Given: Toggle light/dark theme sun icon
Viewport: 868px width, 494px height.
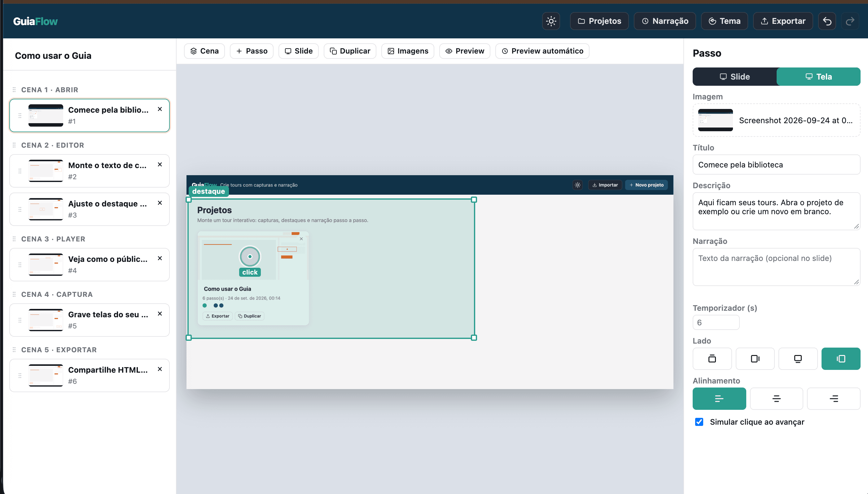Looking at the screenshot, I should [x=550, y=21].
